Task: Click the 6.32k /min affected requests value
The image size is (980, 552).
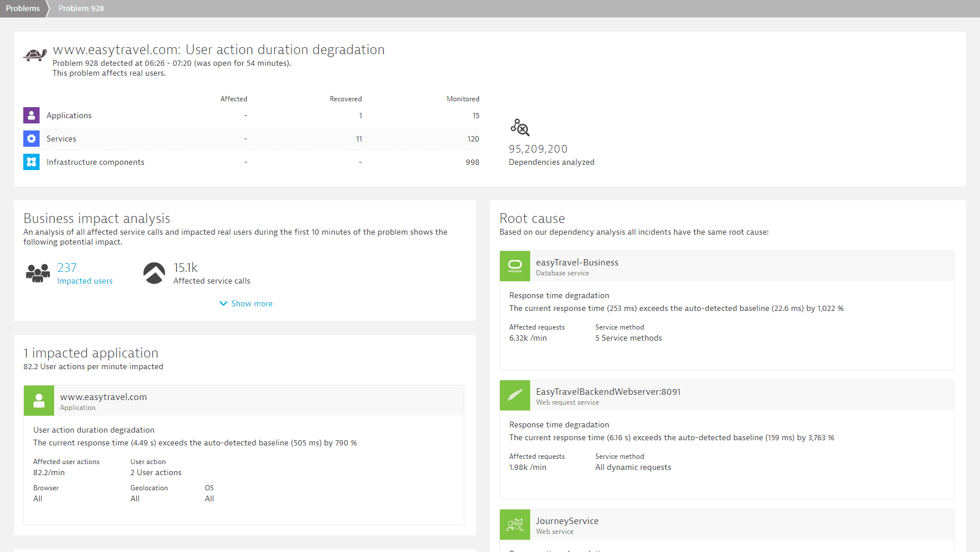Action: pyautogui.click(x=528, y=338)
